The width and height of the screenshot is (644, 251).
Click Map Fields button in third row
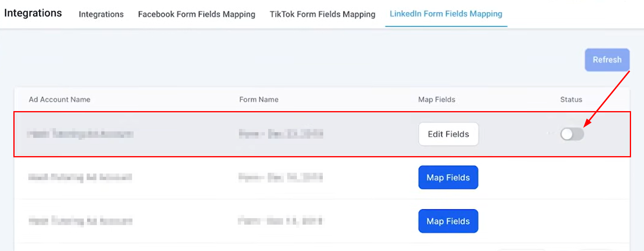tap(448, 221)
